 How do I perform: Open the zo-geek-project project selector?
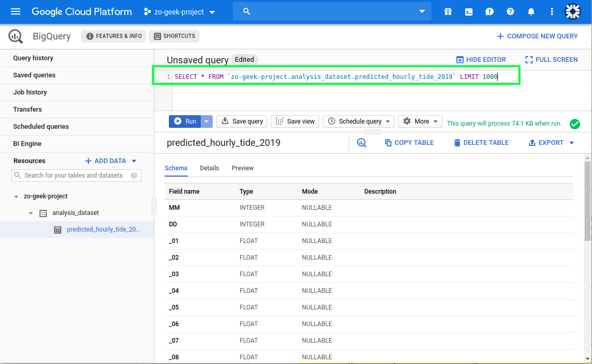click(x=180, y=12)
